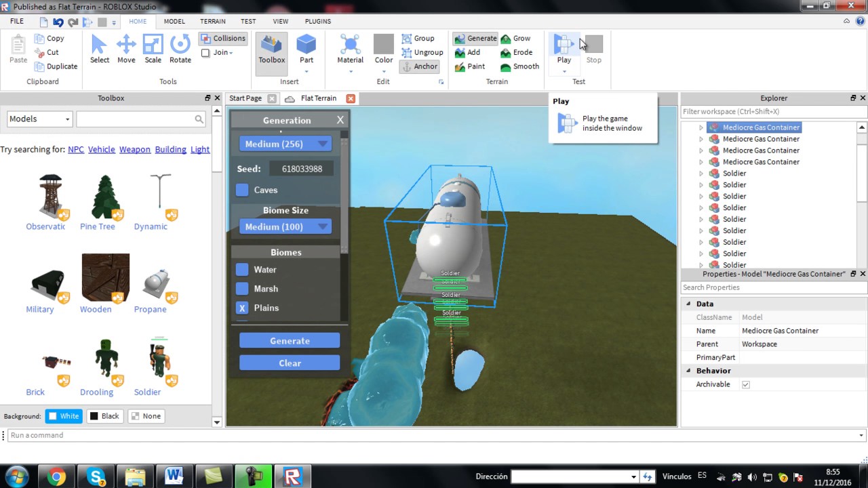Open the Edit group dialog launcher

pyautogui.click(x=441, y=82)
